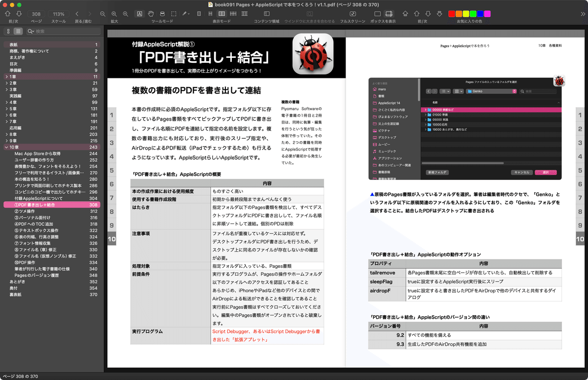
Task: Open search options via the magnifier chevron
Action: [x=31, y=31]
